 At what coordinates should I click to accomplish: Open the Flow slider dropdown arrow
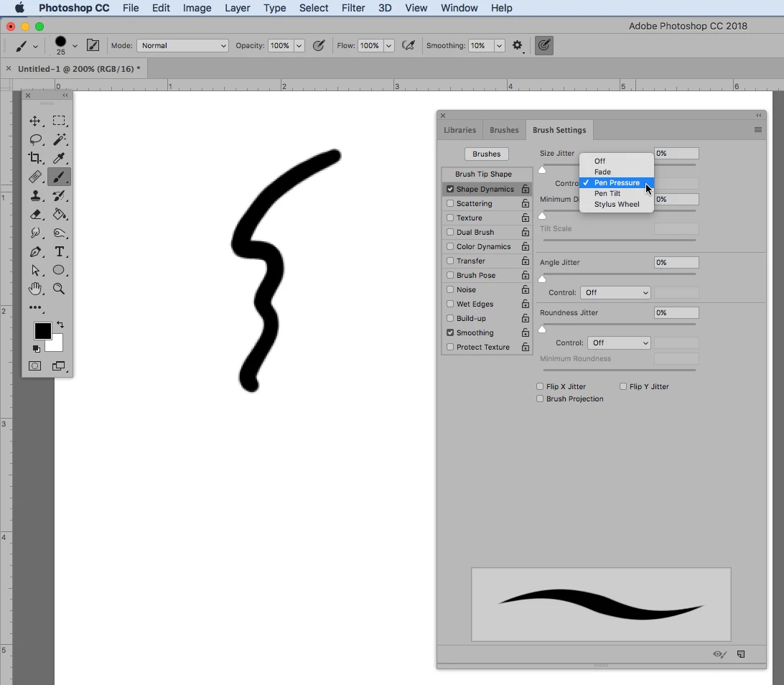pos(388,45)
